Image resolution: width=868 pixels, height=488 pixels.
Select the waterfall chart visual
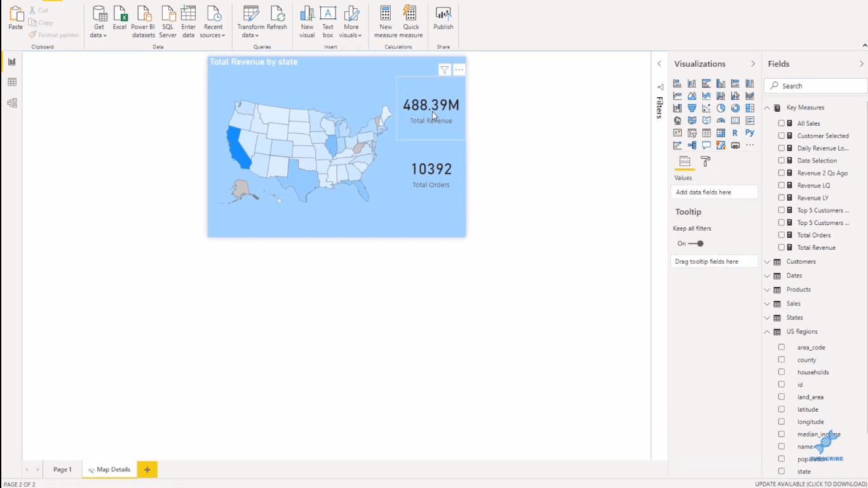tap(677, 108)
